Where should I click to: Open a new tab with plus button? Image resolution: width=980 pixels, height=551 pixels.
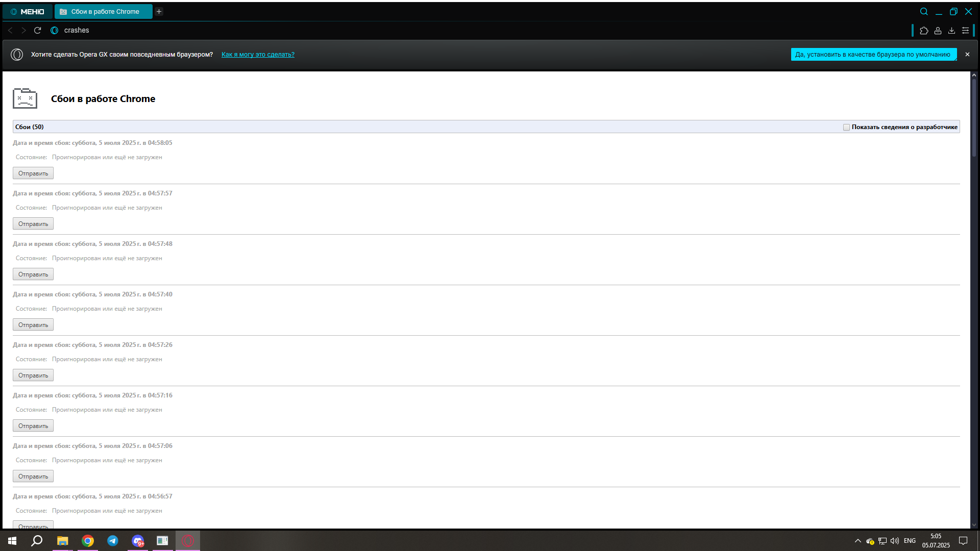pyautogui.click(x=159, y=11)
